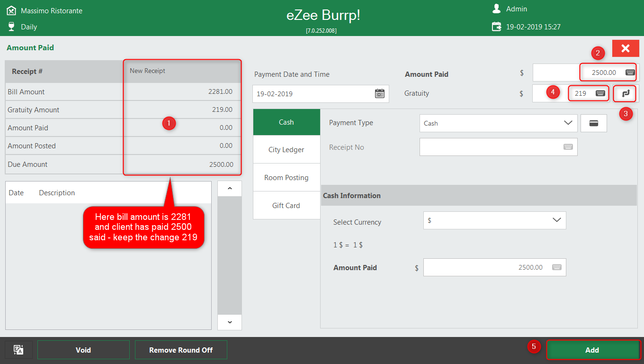Image resolution: width=644 pixels, height=364 pixels.
Task: Click the Payment Date field showing 19-02-2019
Action: (x=321, y=94)
